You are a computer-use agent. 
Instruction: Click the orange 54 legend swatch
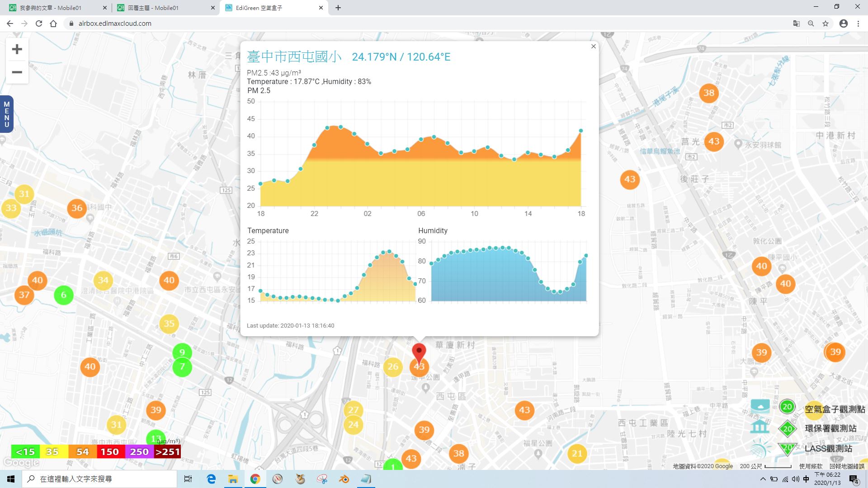coord(82,452)
